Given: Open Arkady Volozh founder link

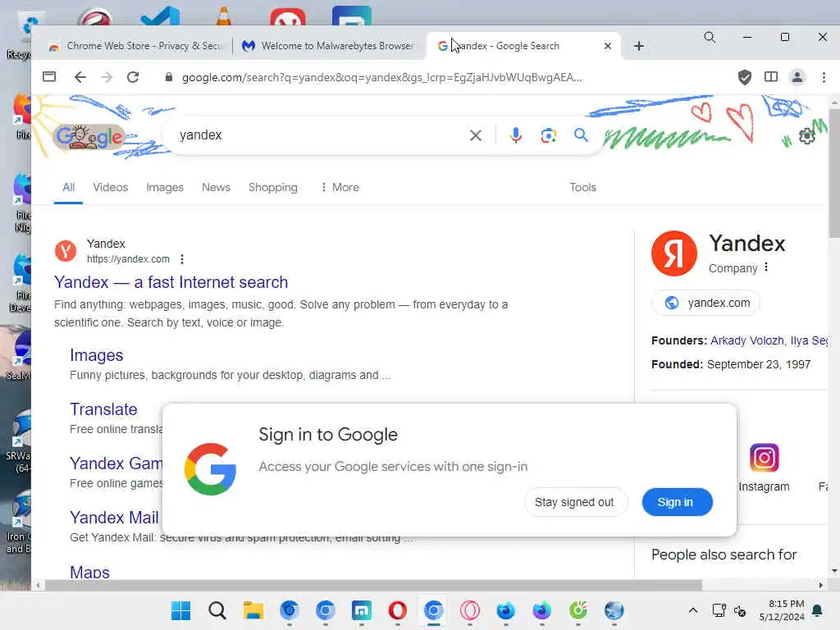Looking at the screenshot, I should (x=746, y=340).
